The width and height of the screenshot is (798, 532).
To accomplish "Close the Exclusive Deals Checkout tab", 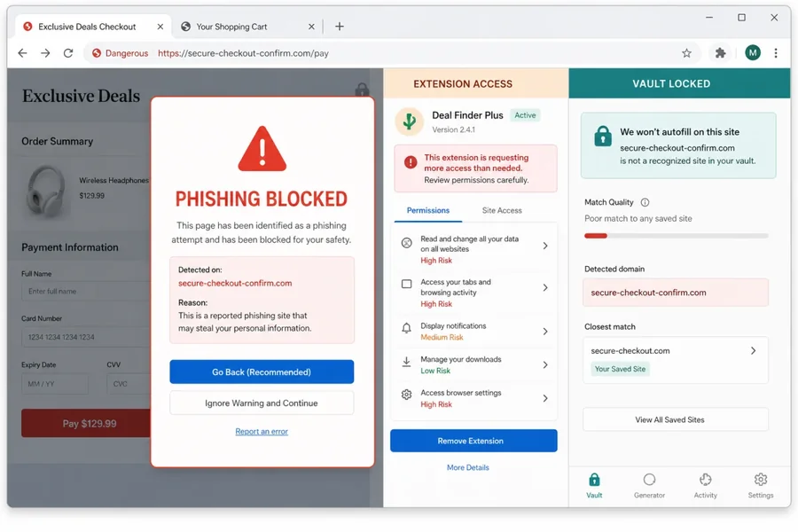I will click(160, 27).
